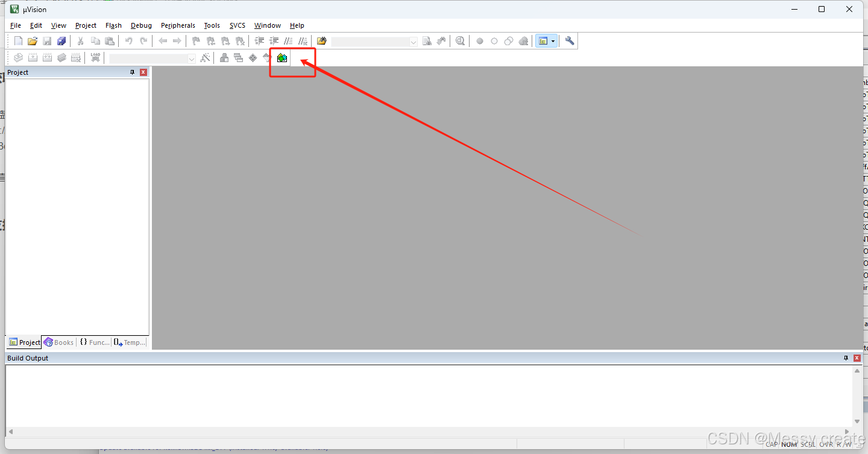Open the Peripherals menu
Viewport: 868px width, 454px height.
tap(178, 25)
